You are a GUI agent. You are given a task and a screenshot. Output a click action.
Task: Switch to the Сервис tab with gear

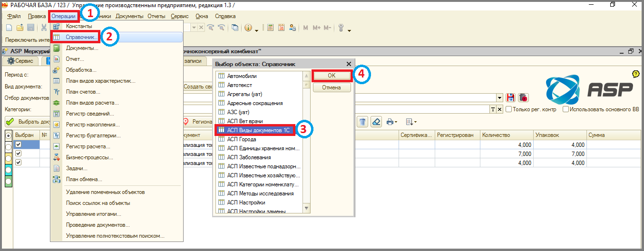click(x=20, y=61)
